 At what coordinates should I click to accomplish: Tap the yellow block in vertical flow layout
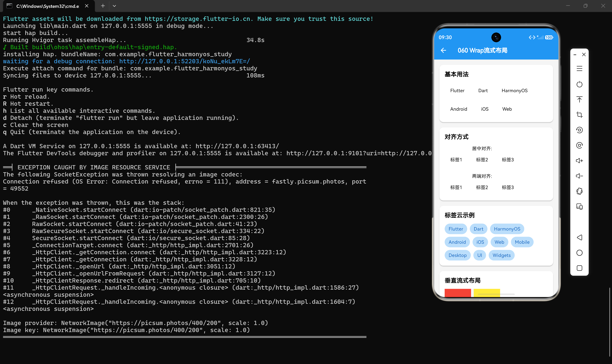click(487, 293)
